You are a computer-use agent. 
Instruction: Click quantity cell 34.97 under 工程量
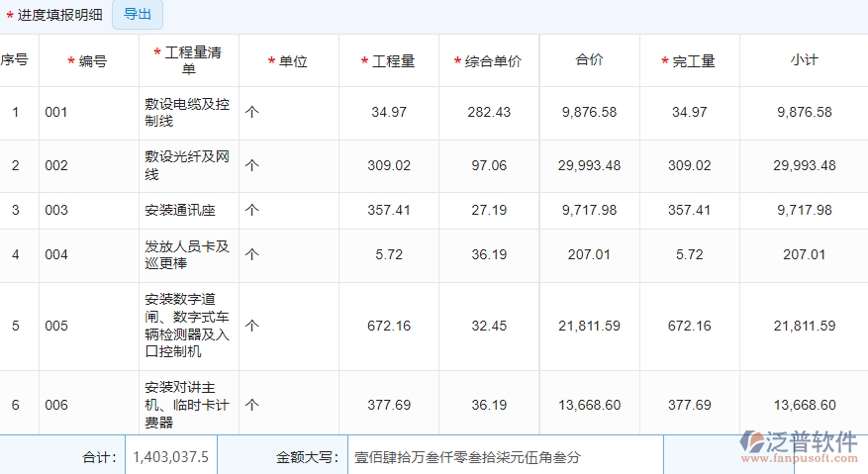point(389,113)
